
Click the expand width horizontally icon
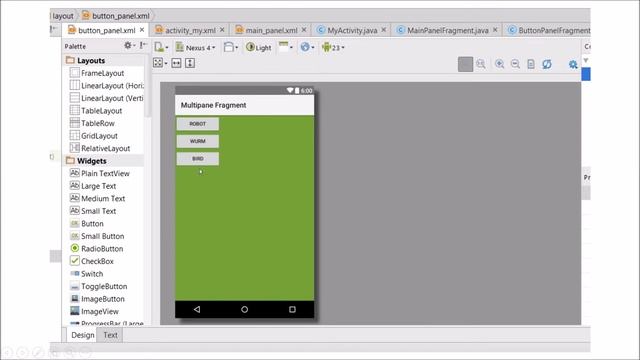click(176, 63)
